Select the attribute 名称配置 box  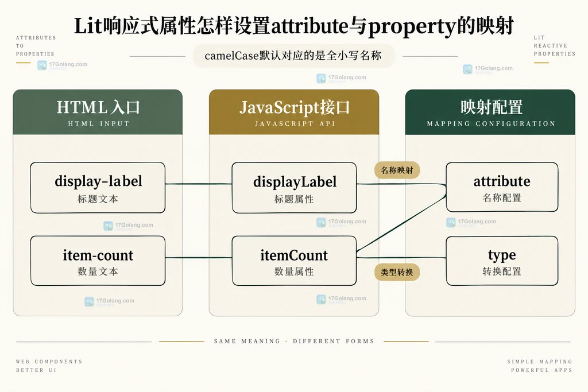(502, 187)
